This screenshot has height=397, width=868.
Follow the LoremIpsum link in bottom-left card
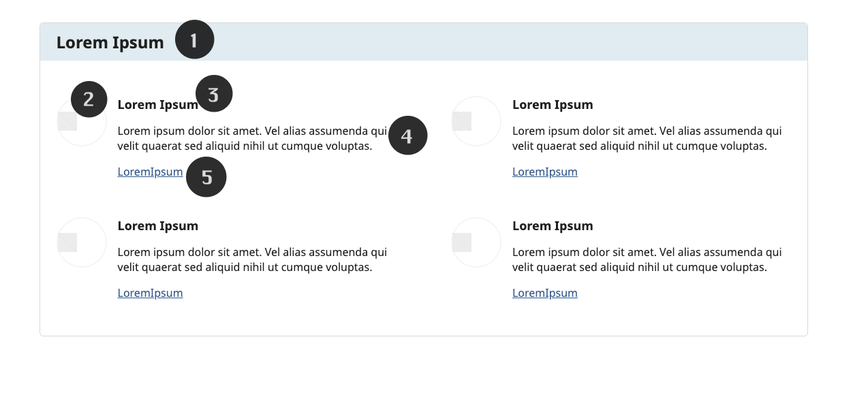[150, 293]
